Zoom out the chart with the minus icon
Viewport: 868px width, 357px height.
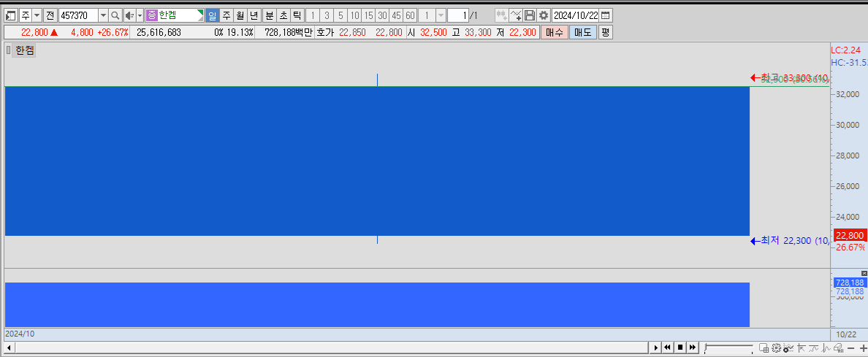[851, 348]
